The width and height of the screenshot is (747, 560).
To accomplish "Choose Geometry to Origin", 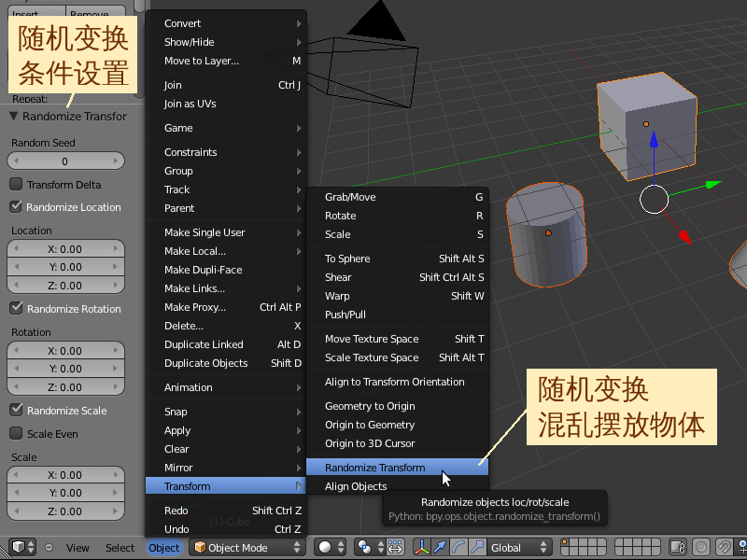I will coord(398,406).
